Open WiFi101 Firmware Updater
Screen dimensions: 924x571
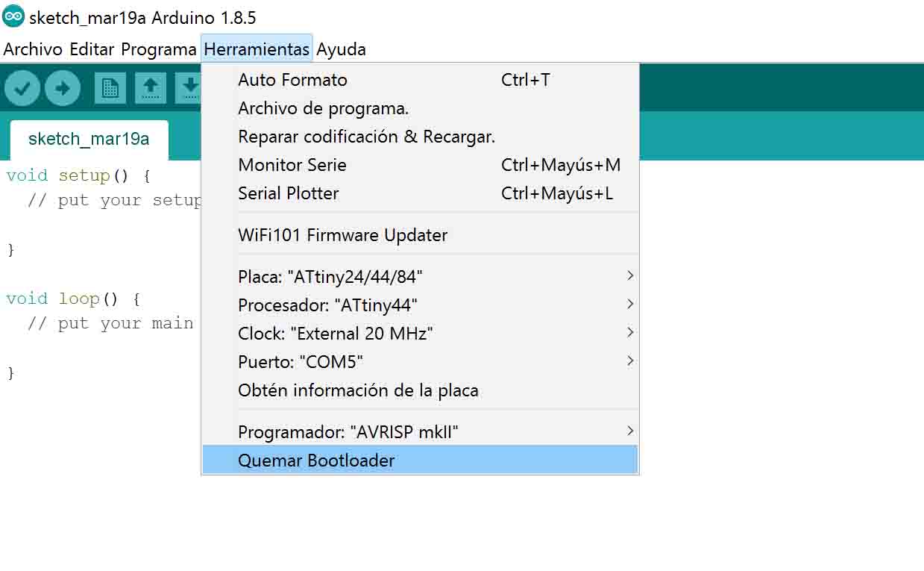pyautogui.click(x=421, y=235)
